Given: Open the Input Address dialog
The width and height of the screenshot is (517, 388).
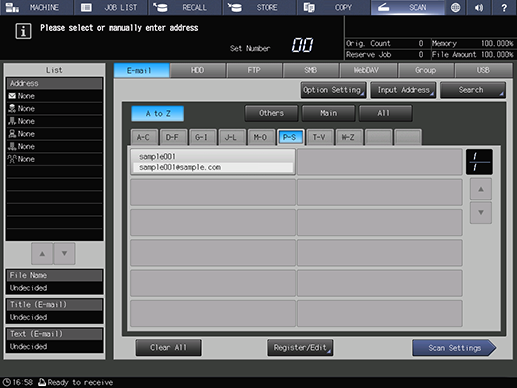Looking at the screenshot, I should pos(403,90).
